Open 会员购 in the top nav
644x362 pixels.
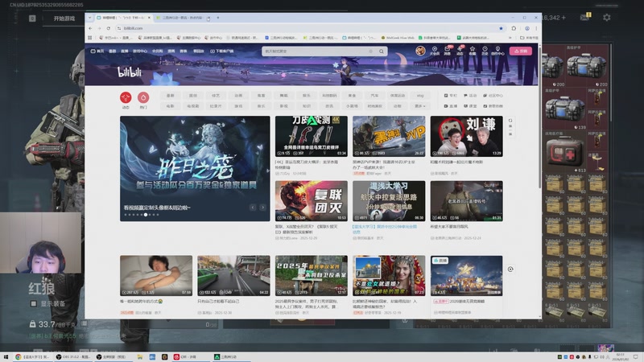(x=157, y=51)
